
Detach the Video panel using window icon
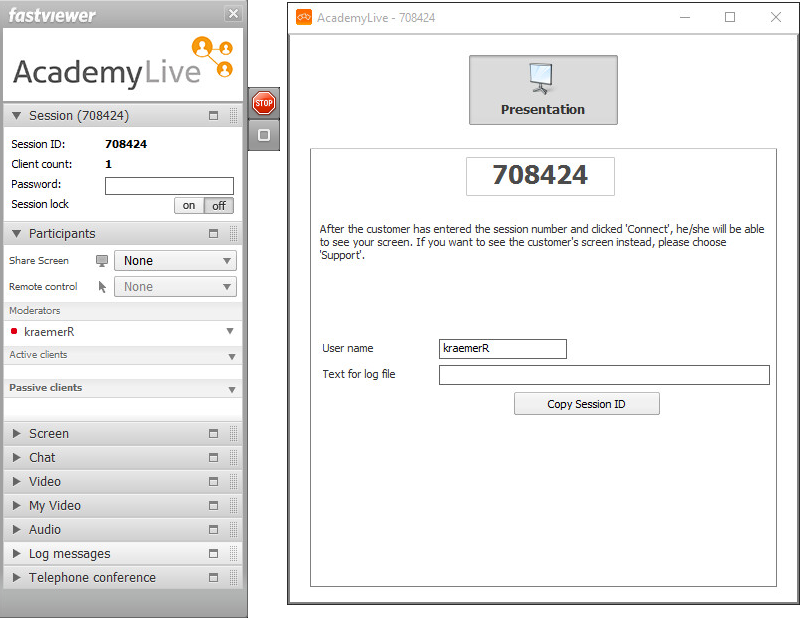pos(213,482)
